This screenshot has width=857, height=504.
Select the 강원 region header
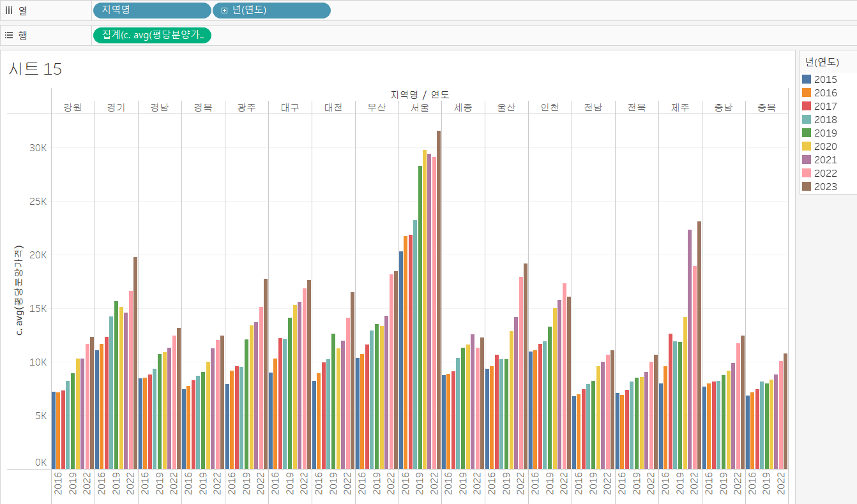point(73,107)
